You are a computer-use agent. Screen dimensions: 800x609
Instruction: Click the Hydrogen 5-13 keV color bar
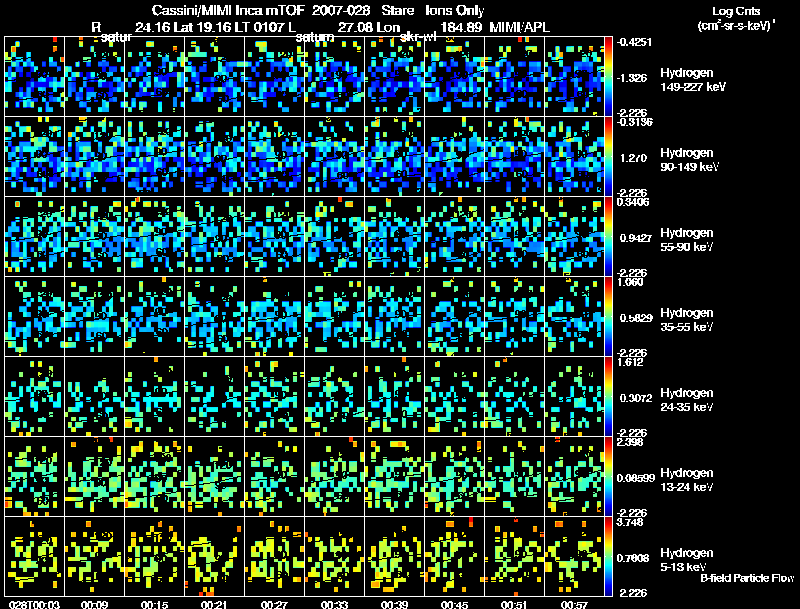tap(608, 556)
